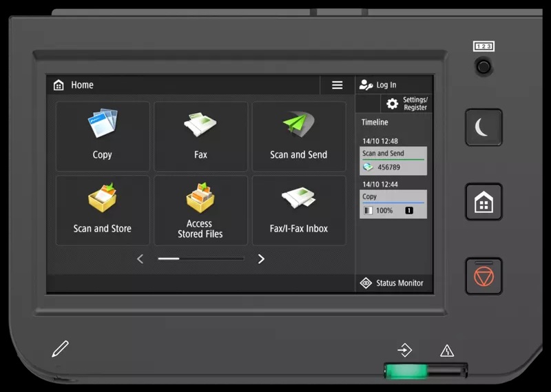551x392 pixels.
Task: Tap the green status light bar
Action: coord(406,371)
